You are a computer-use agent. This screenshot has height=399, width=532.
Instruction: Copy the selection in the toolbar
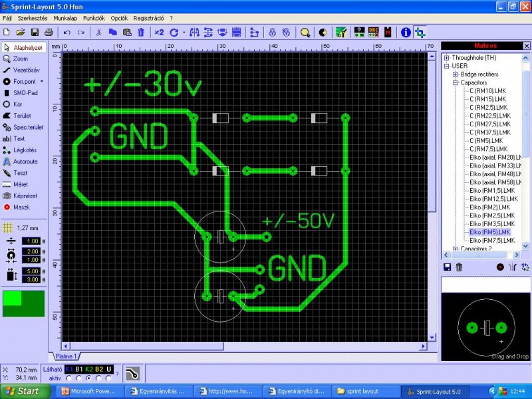pos(112,33)
